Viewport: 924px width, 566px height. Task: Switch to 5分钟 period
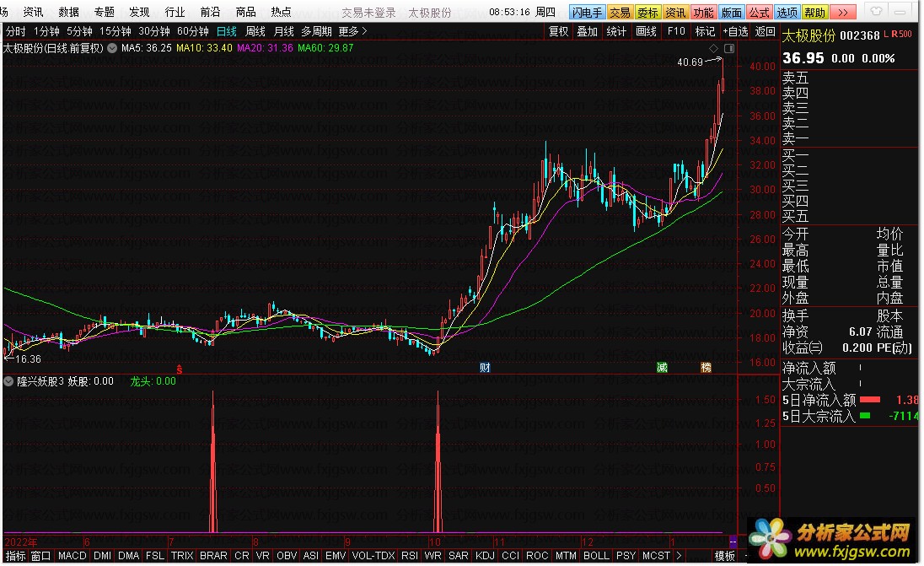pos(79,31)
